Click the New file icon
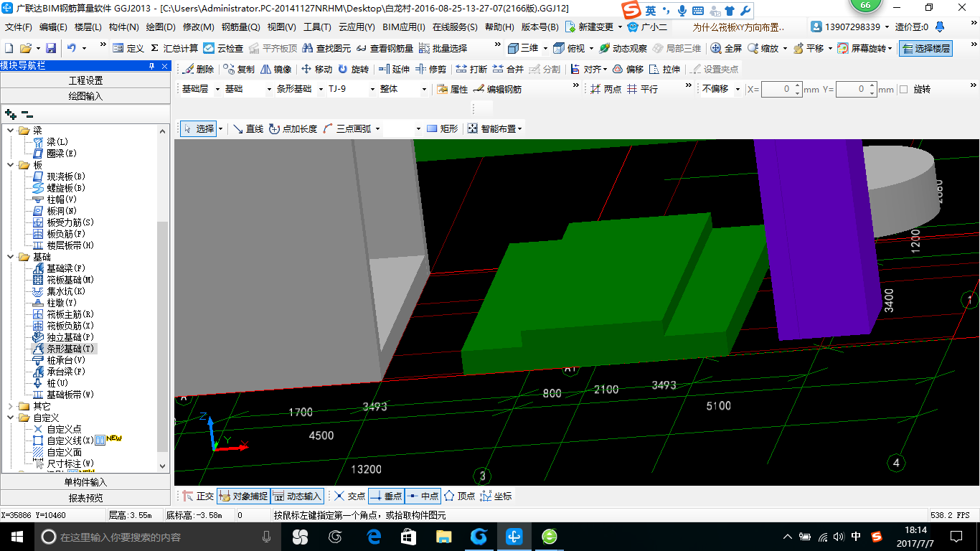 tap(9, 48)
